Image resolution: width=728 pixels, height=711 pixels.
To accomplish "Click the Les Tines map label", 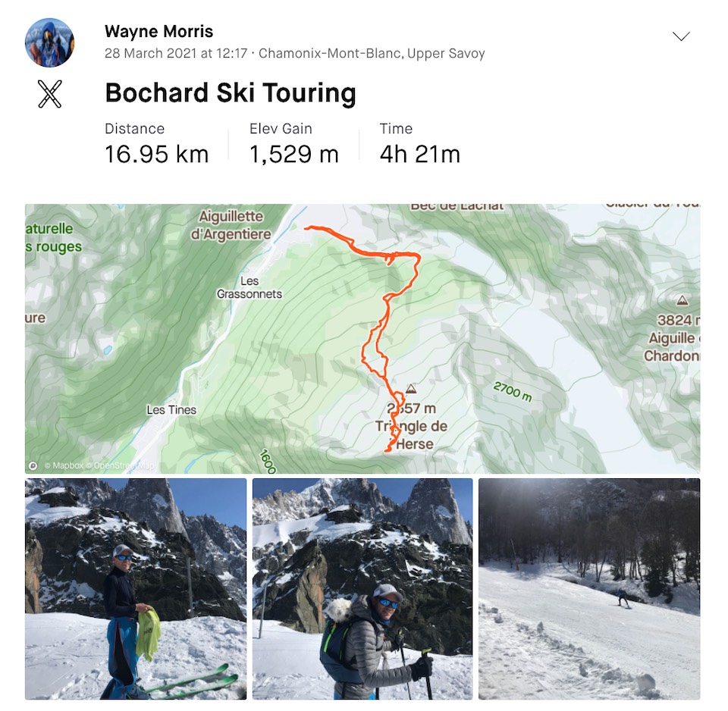I will tap(171, 410).
